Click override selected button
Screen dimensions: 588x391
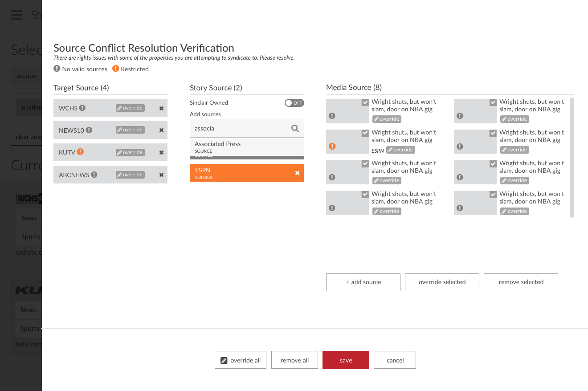(442, 282)
